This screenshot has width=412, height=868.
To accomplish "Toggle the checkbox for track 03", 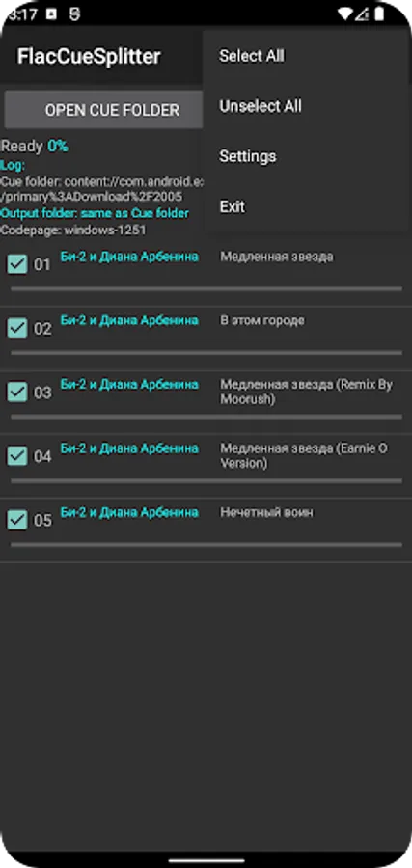I will [x=17, y=392].
